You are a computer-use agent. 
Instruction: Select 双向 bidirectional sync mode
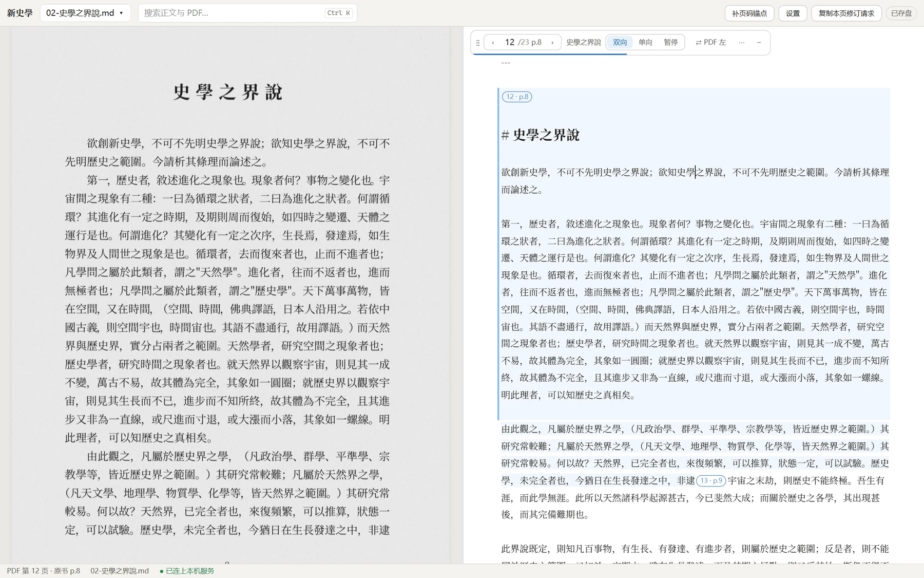point(620,43)
